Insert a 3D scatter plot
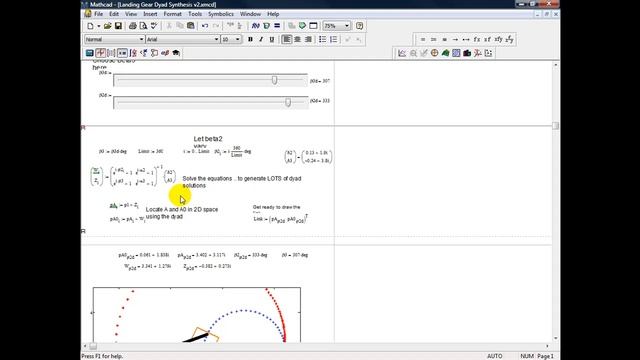Image resolution: width=640 pixels, height=360 pixels. pyautogui.click(x=478, y=53)
